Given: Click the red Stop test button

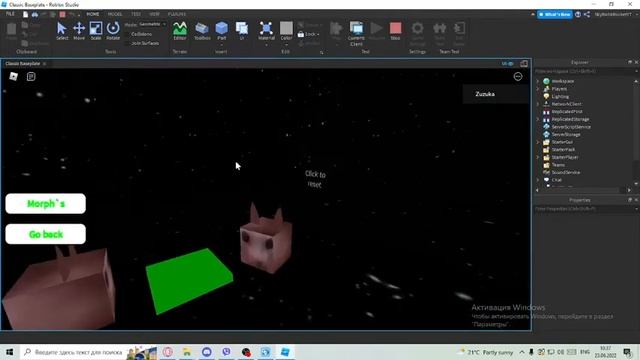Looking at the screenshot, I should pyautogui.click(x=395, y=31).
